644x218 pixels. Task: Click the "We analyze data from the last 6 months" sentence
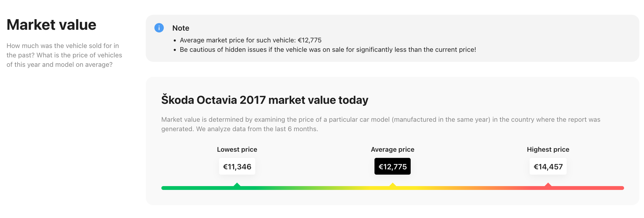coord(257,129)
